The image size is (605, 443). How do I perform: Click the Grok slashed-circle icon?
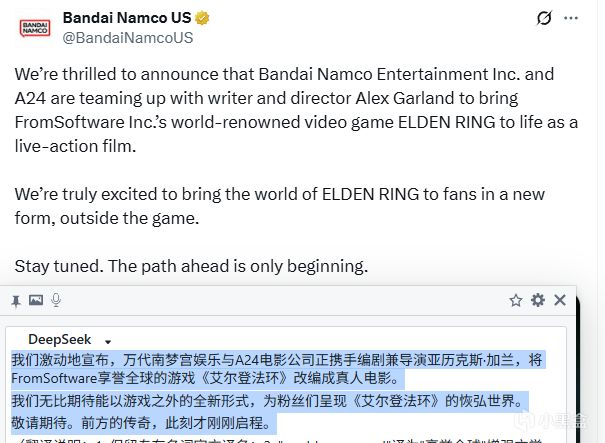[544, 18]
